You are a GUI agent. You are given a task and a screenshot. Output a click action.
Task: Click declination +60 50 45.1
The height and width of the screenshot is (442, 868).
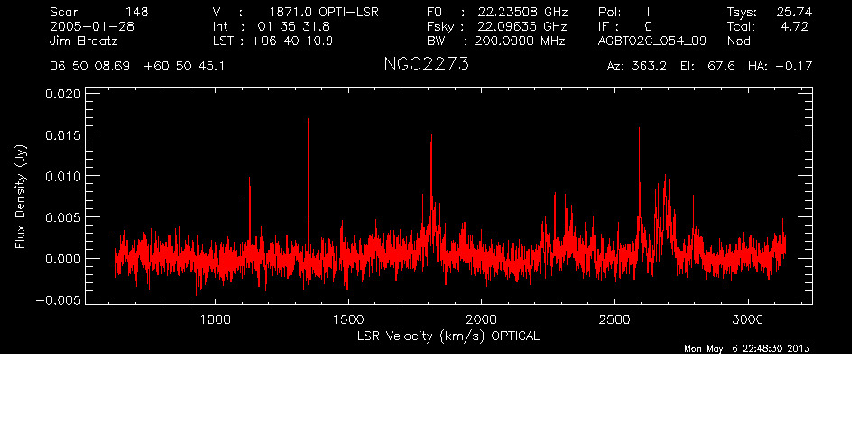(184, 67)
